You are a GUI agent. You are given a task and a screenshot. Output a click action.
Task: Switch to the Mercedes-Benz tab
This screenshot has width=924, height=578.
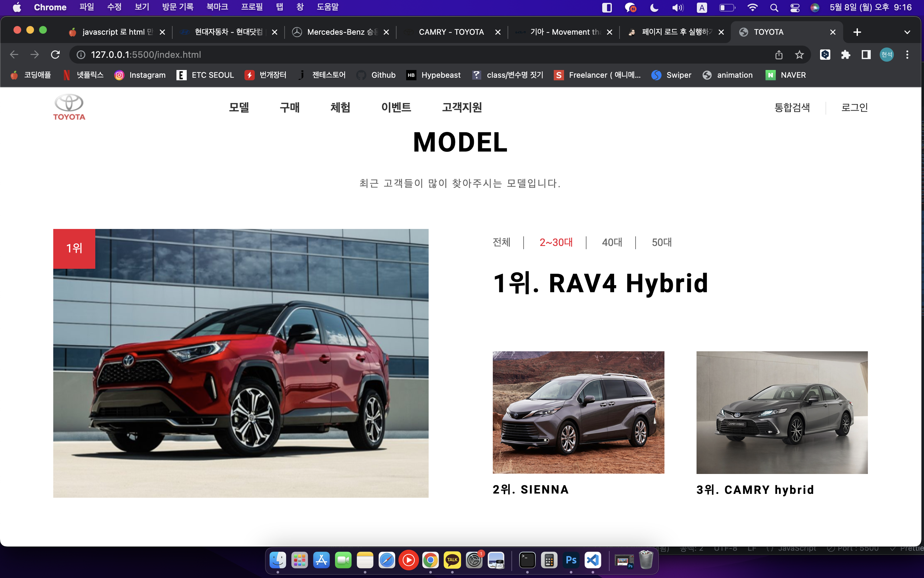[x=340, y=32]
